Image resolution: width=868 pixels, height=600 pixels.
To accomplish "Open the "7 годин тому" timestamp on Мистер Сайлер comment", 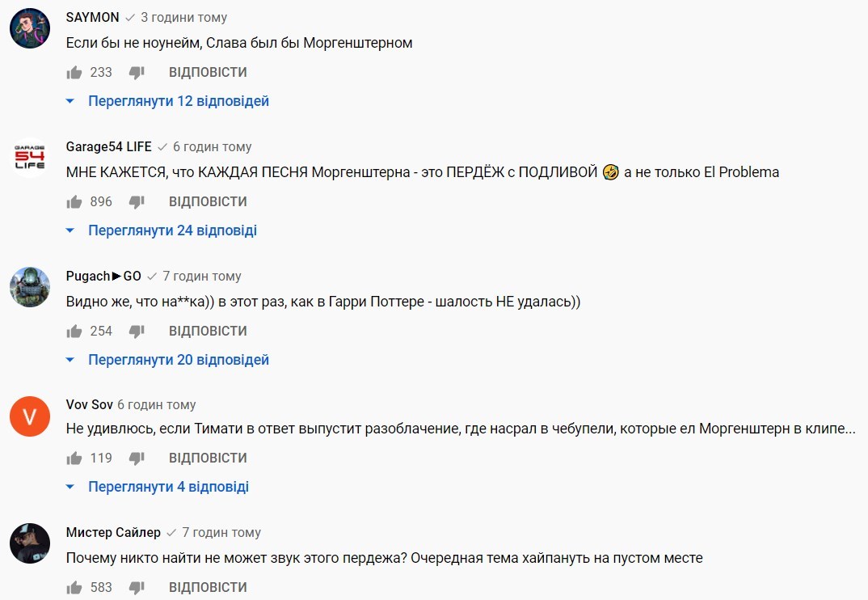I will pos(221,533).
